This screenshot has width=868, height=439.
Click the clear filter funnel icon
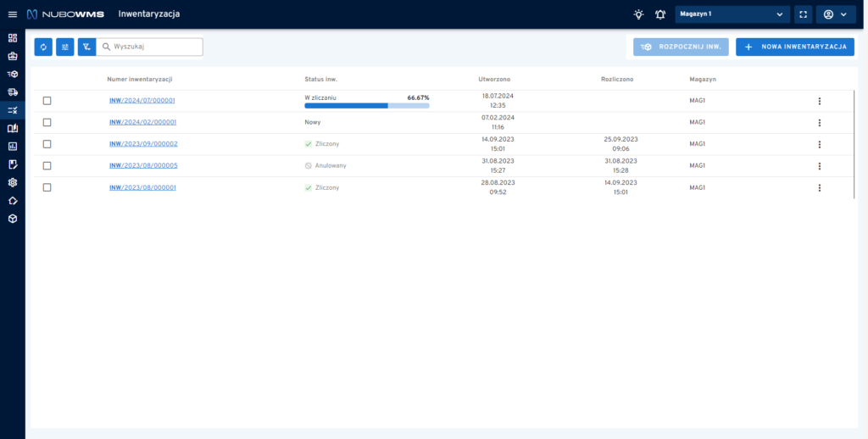(86, 47)
